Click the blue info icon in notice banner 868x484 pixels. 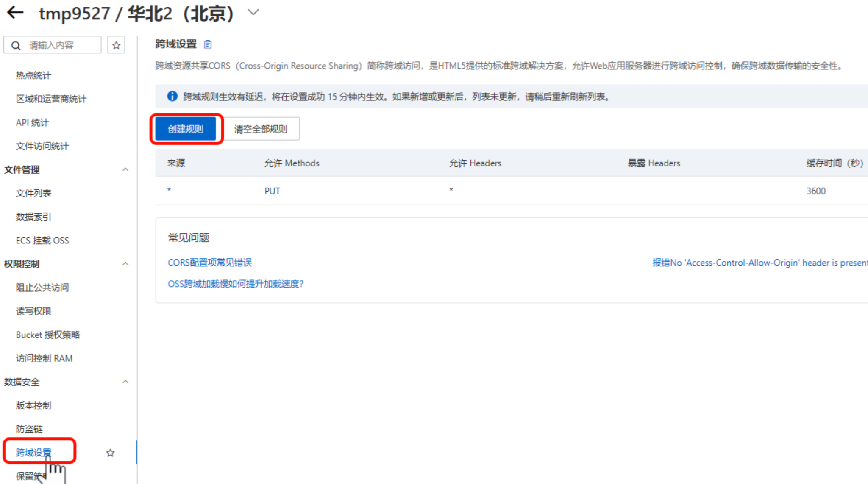point(172,96)
